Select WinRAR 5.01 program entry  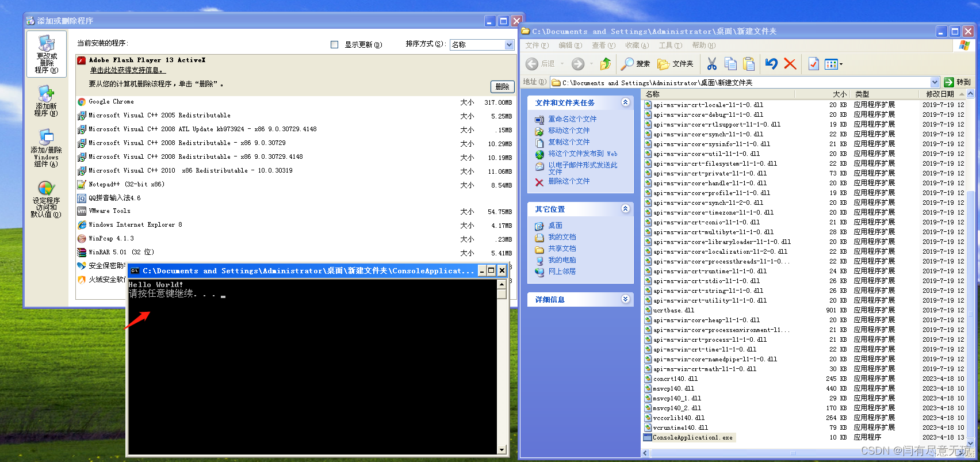295,253
